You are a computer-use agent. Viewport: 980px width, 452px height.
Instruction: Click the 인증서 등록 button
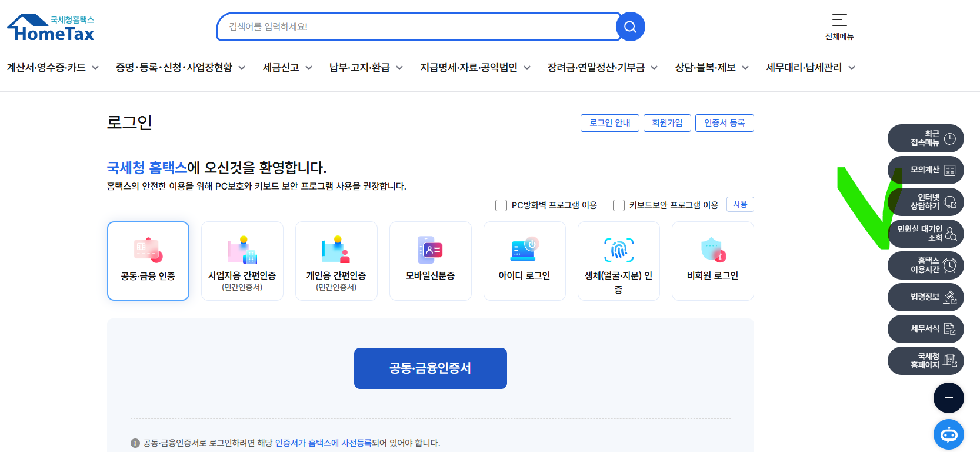pos(725,123)
